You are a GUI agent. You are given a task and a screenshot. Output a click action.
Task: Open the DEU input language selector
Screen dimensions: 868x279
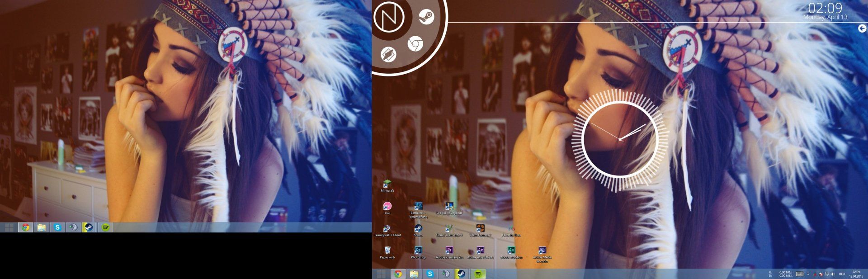click(842, 274)
